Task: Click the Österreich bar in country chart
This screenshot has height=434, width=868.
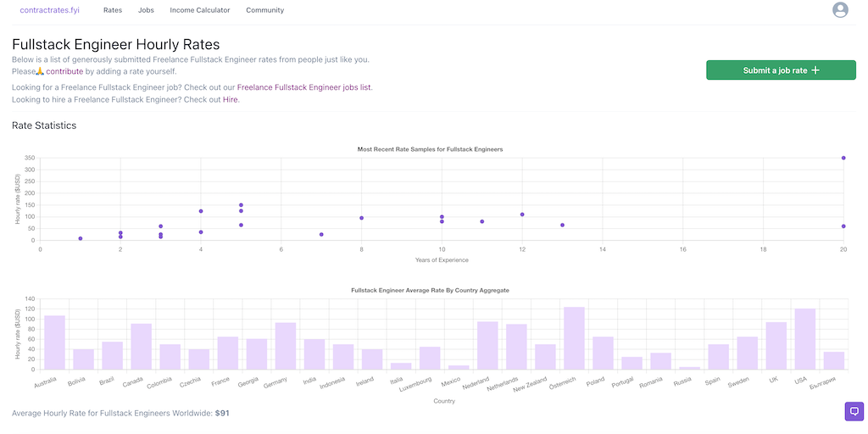Action: click(x=574, y=338)
